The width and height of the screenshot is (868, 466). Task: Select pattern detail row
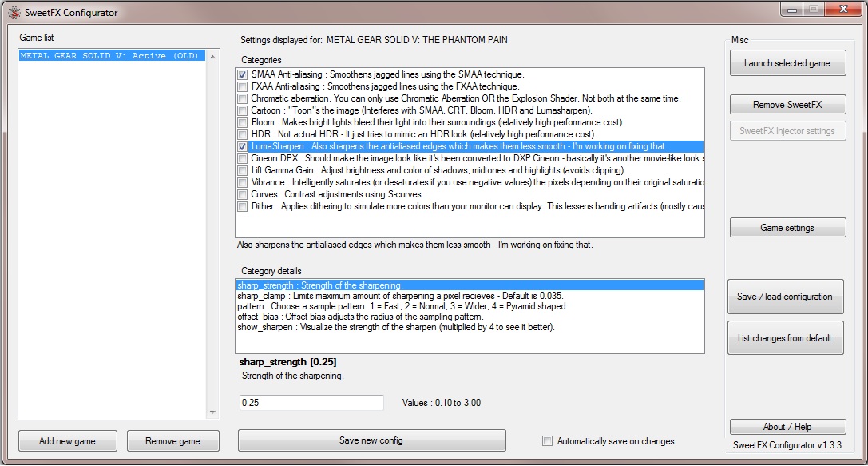click(x=402, y=306)
